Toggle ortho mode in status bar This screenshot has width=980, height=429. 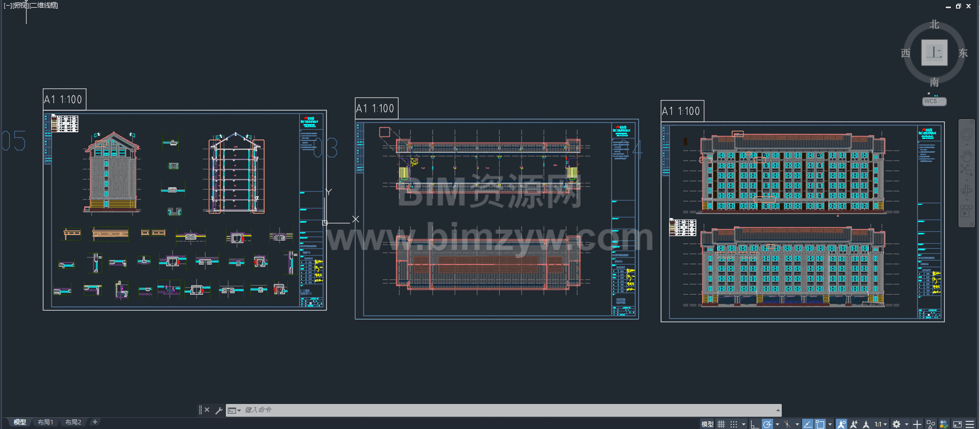[754, 424]
